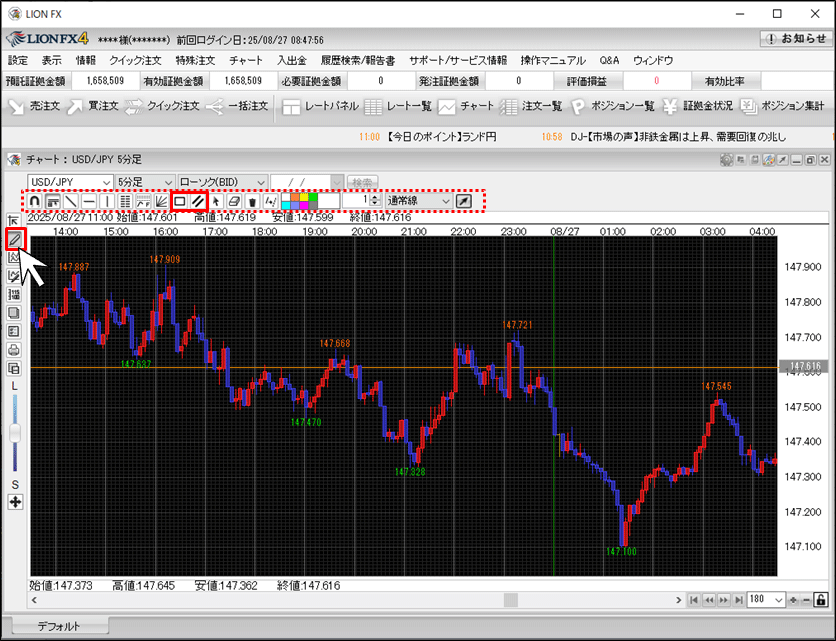Open chart settings gear icon
The image size is (836, 641).
726,159
